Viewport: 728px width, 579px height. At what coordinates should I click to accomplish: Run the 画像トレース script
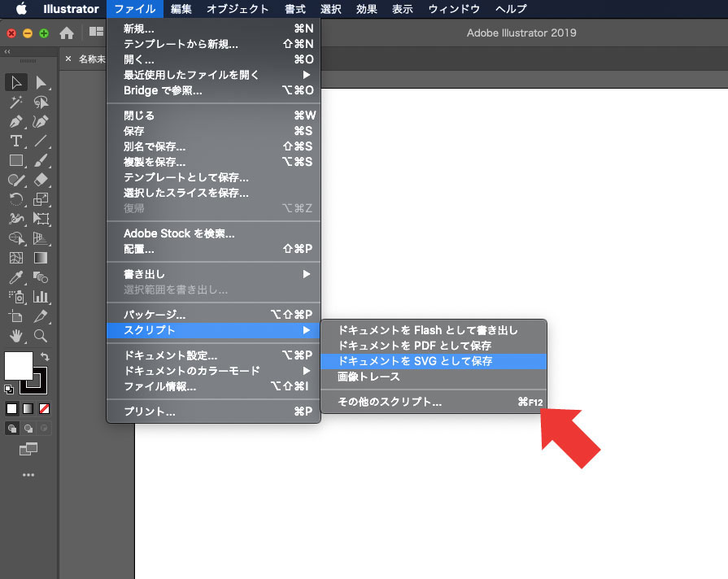(434, 377)
